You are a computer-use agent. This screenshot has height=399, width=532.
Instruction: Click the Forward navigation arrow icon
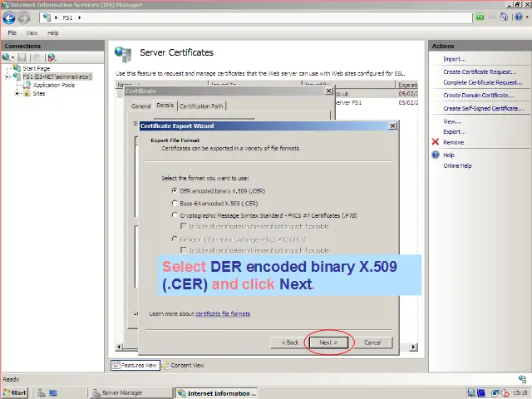(24, 18)
